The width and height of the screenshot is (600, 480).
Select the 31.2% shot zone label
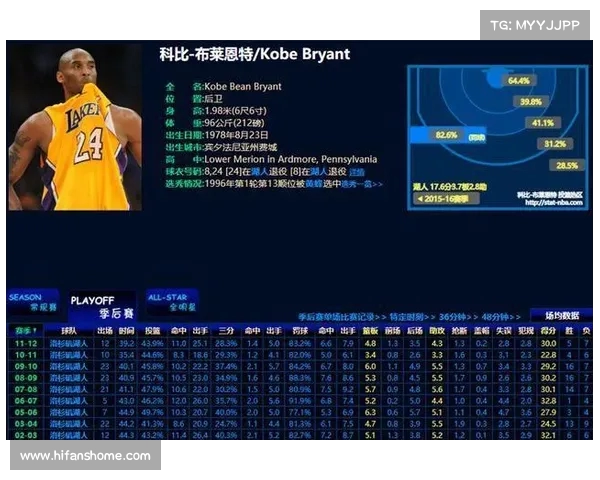(555, 144)
